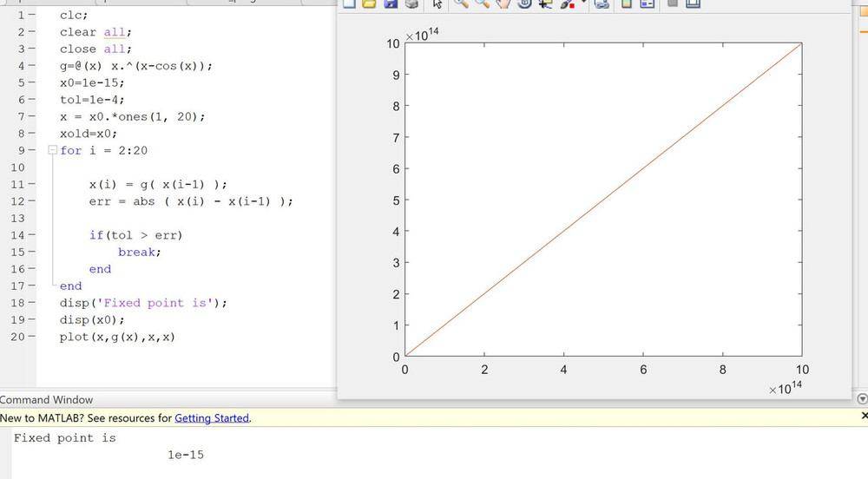Open the Getting Started link
868x479 pixels.
[x=212, y=418]
